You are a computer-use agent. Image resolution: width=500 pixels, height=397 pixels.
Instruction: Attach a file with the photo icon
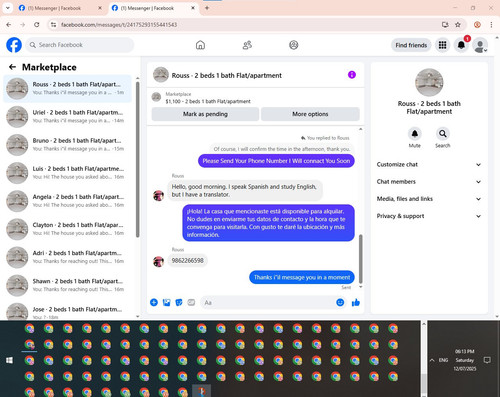(x=166, y=302)
